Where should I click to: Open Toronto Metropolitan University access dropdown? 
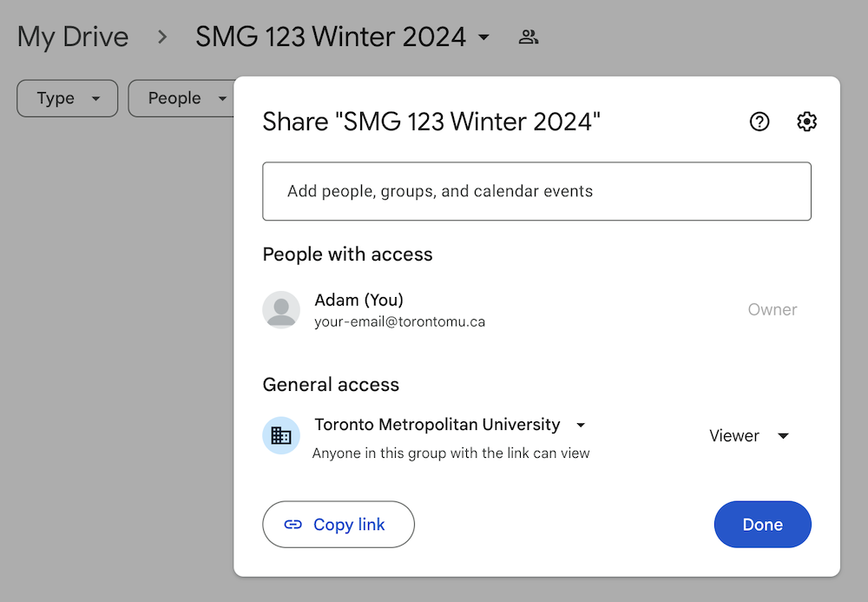(581, 425)
